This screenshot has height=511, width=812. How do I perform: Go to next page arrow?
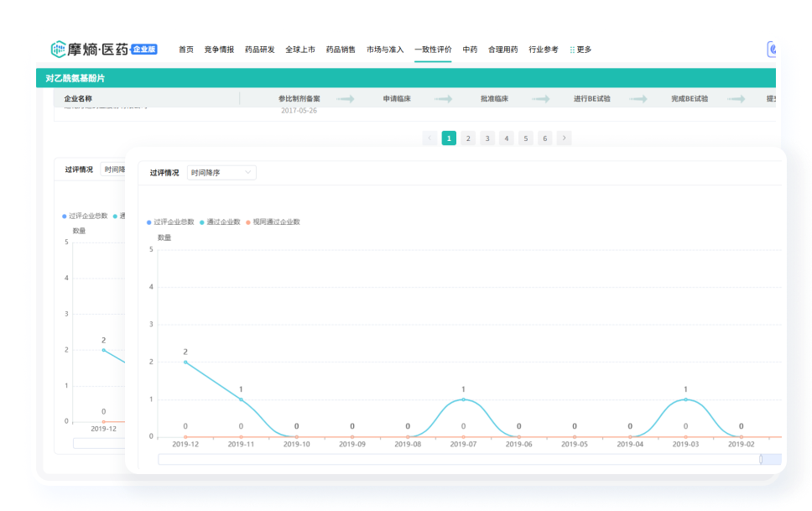click(564, 138)
